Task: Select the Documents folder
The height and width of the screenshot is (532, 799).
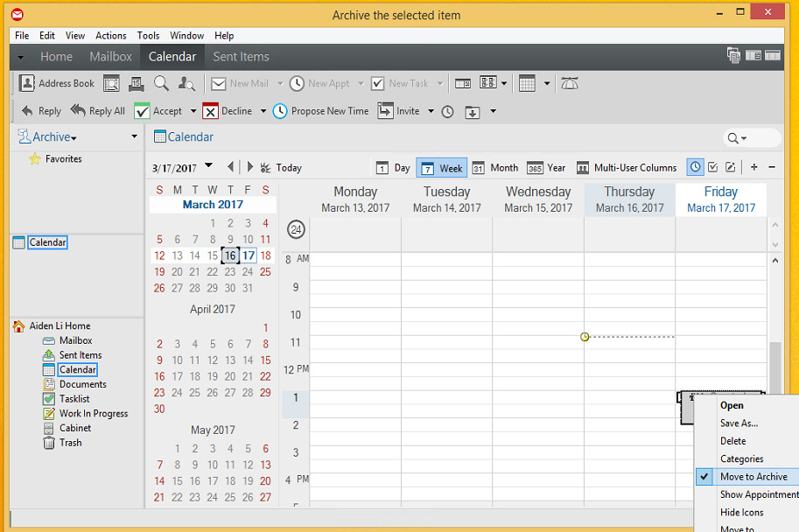Action: pos(82,384)
